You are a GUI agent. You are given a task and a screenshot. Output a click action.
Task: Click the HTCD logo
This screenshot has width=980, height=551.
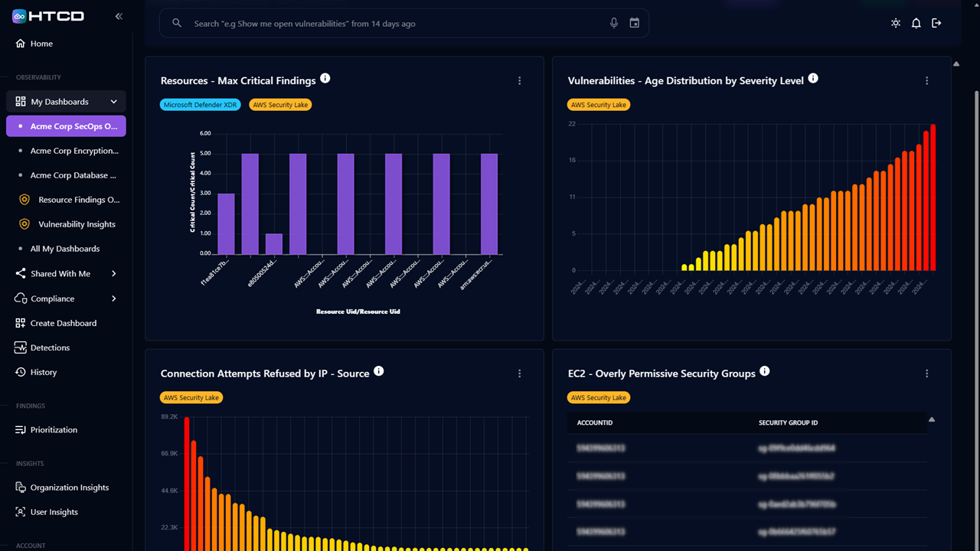(48, 16)
